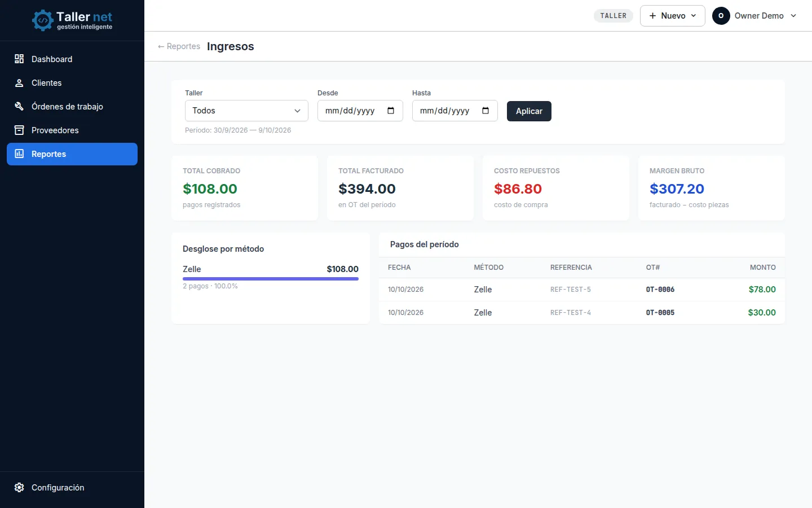Click the Dashboard grid icon
This screenshot has width=812, height=508.
tap(19, 59)
